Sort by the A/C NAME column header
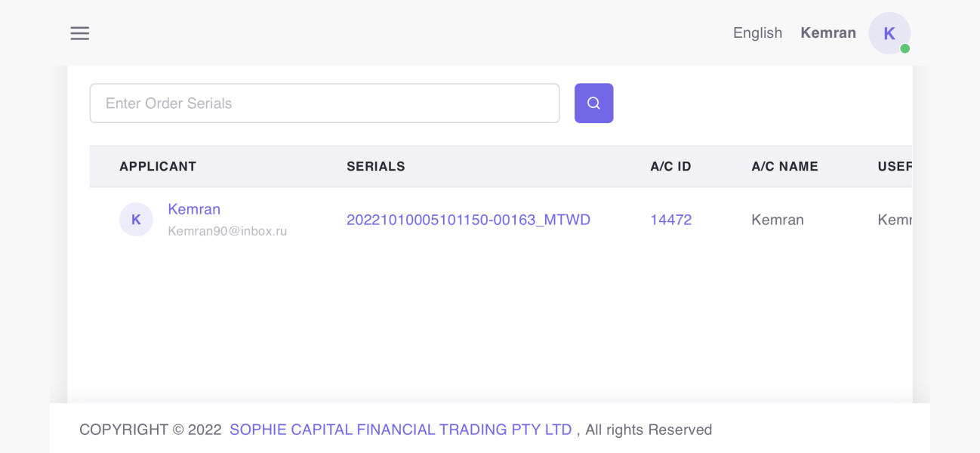The image size is (980, 453). tap(784, 166)
